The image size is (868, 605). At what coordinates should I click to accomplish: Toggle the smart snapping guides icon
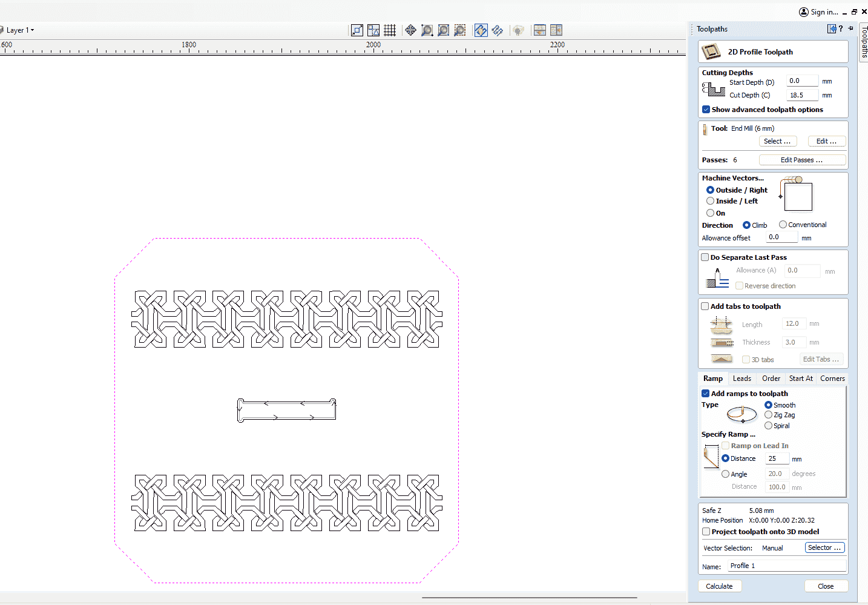[x=373, y=30]
